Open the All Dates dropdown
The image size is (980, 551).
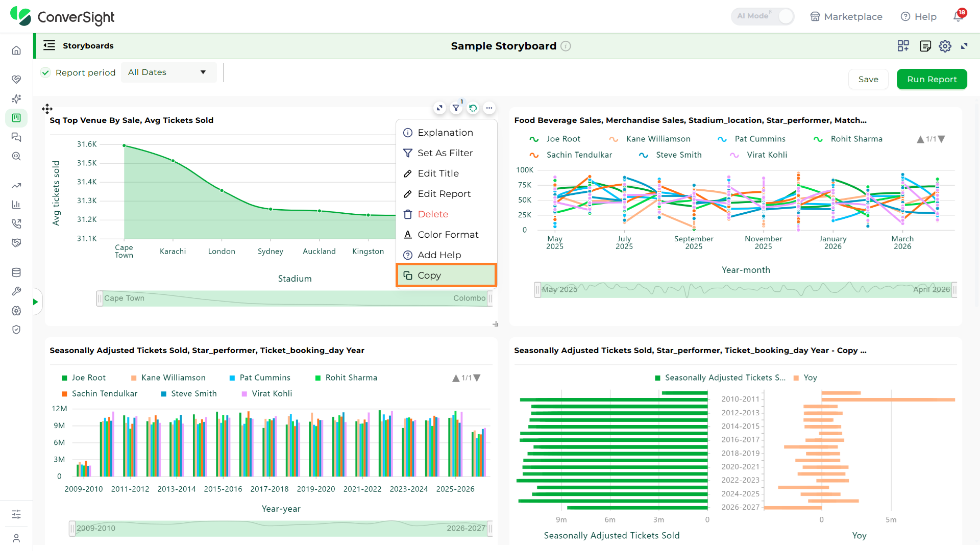168,72
